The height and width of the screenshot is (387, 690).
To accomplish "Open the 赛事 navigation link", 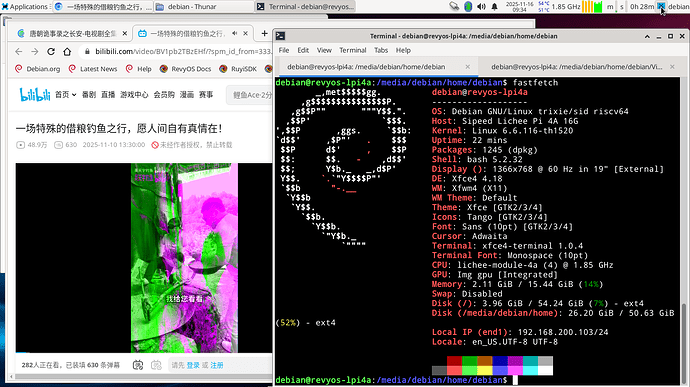I will (206, 95).
